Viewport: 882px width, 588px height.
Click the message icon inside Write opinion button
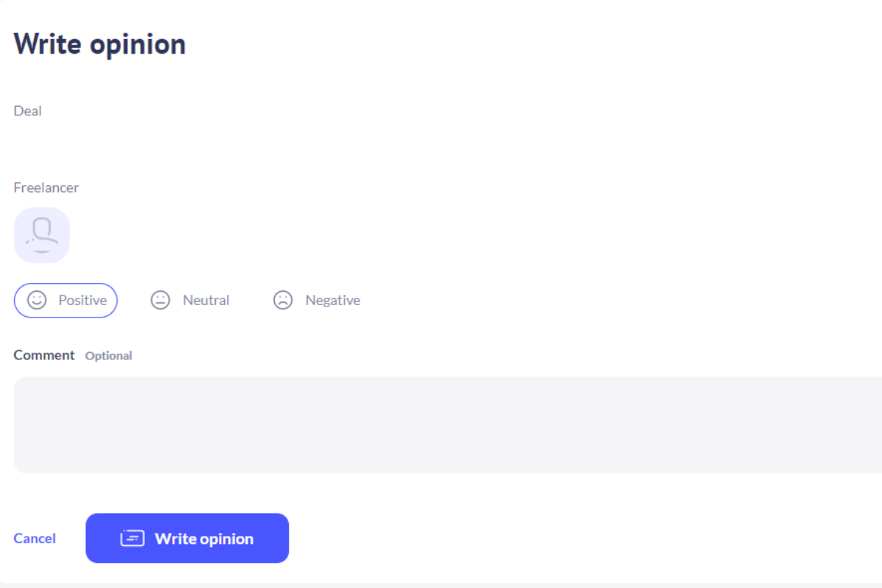(x=132, y=538)
